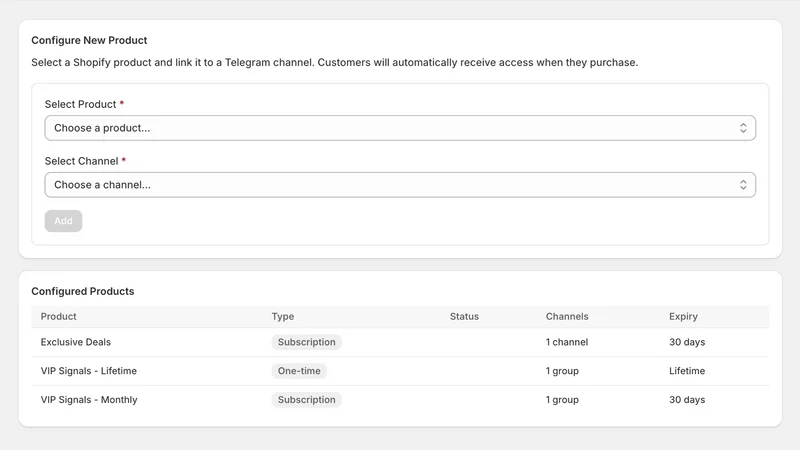Click Subscription badge for Exclusive Deals

tap(307, 342)
